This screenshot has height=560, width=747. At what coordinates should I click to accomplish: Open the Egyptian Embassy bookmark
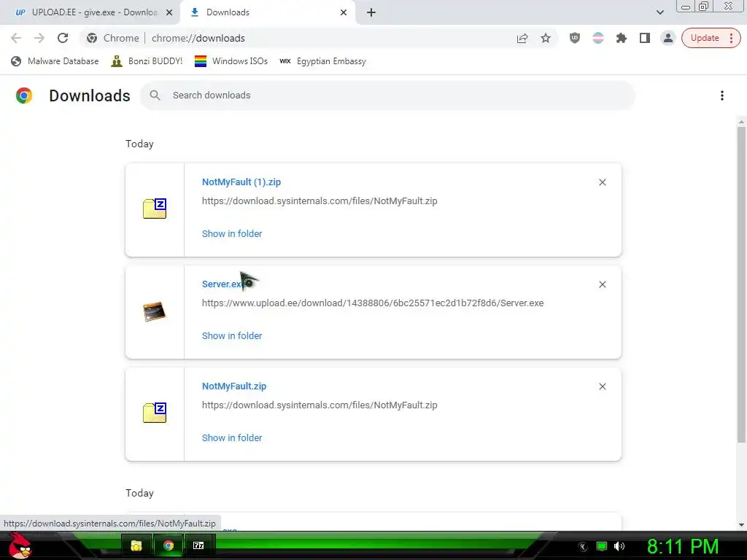[322, 61]
